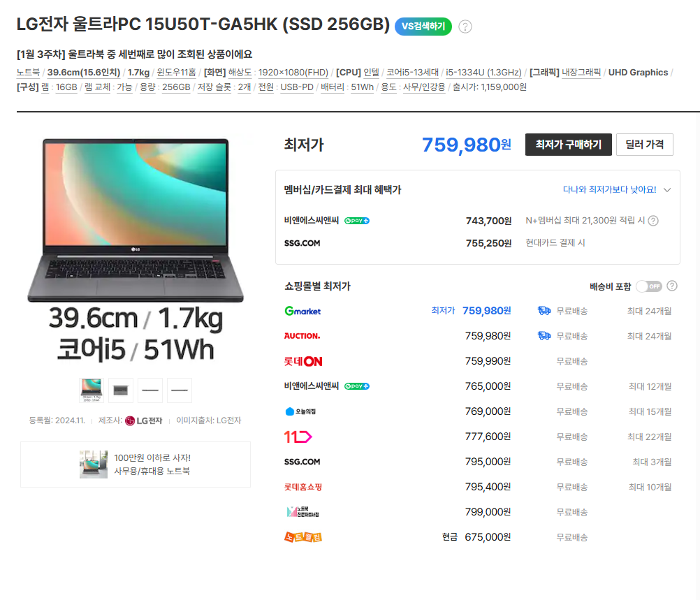Image resolution: width=700 pixels, height=600 pixels.
Task: Open the 100만원 이하로 사자 banner
Action: click(x=136, y=464)
